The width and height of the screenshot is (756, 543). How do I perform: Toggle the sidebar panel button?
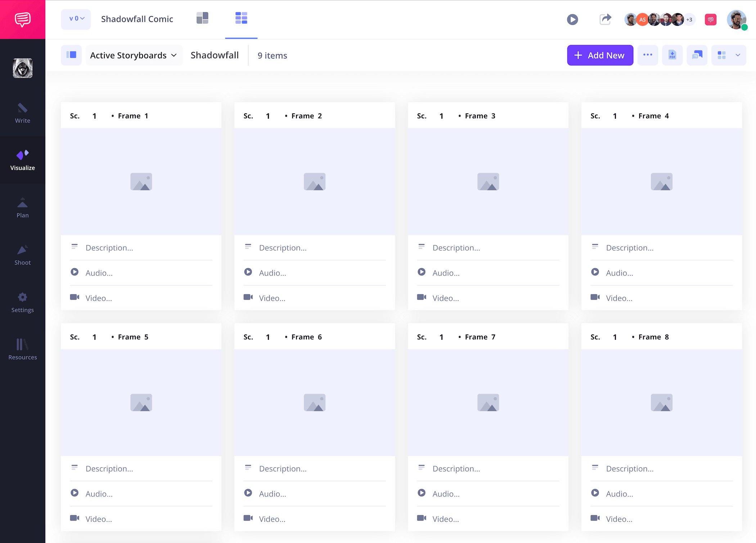point(71,55)
